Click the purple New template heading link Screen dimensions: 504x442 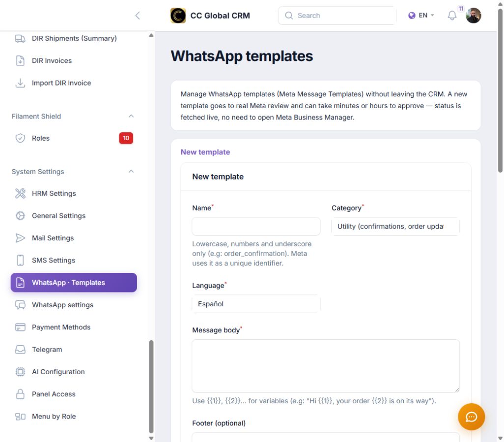[x=205, y=152]
